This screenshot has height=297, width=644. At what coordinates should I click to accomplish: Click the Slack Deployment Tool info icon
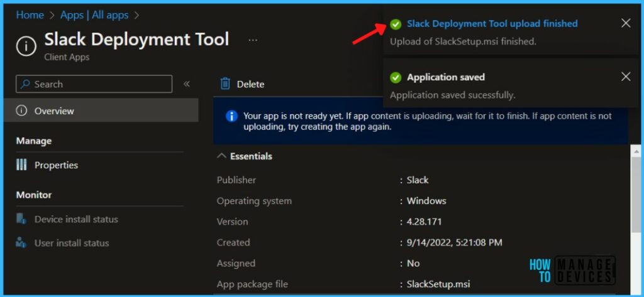point(26,46)
